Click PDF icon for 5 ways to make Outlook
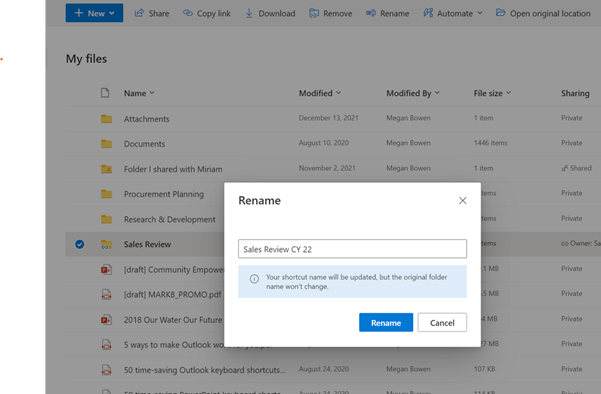Image resolution: width=601 pixels, height=394 pixels. pyautogui.click(x=107, y=345)
